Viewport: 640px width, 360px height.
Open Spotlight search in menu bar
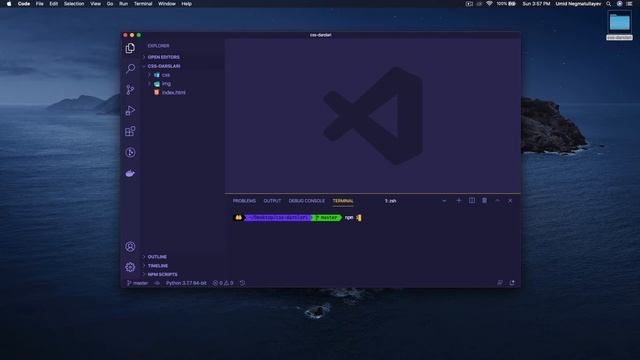[609, 4]
